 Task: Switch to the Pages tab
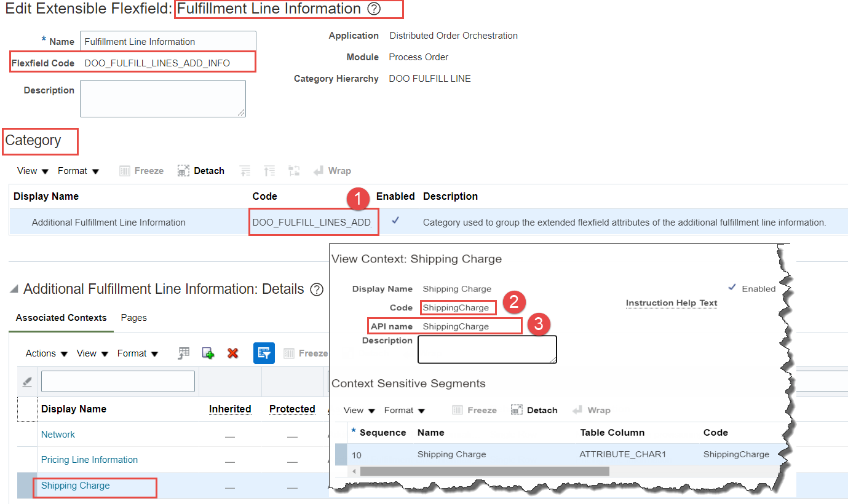point(133,318)
